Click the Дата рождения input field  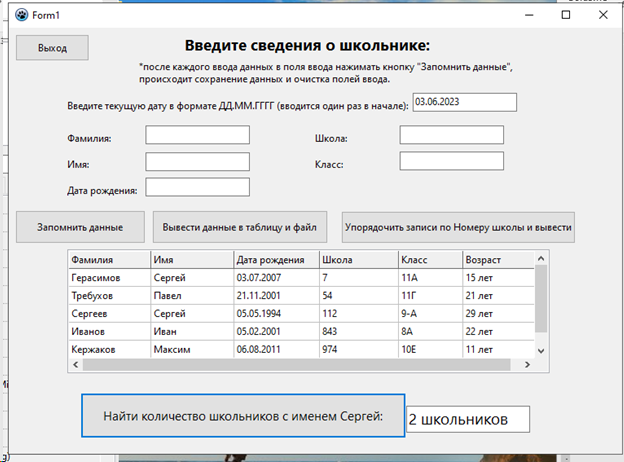point(197,187)
